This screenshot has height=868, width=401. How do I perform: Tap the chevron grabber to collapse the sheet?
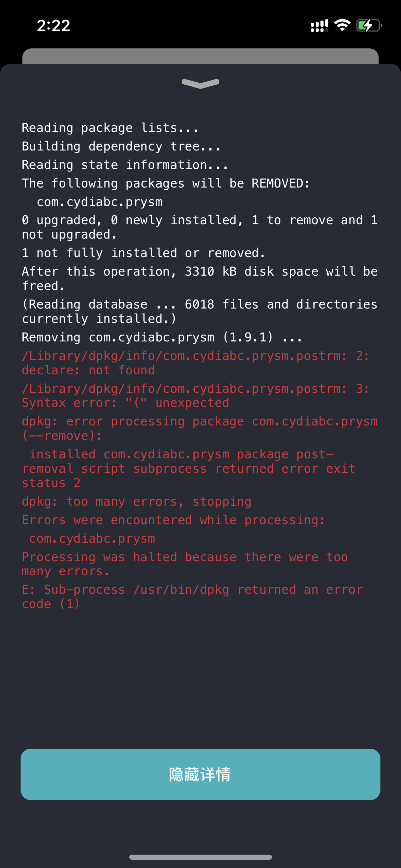tap(200, 83)
